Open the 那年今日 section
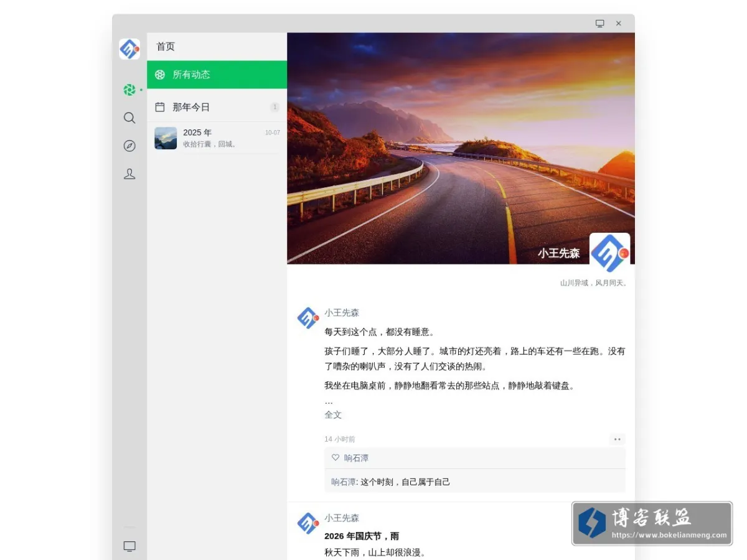The height and width of the screenshot is (560, 747). click(x=217, y=107)
